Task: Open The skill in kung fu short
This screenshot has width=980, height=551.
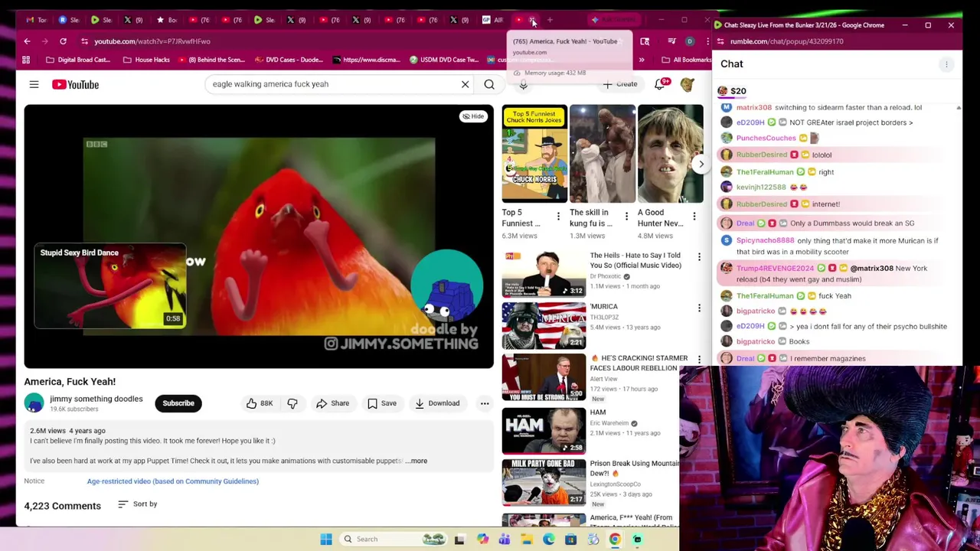Action: tap(603, 154)
